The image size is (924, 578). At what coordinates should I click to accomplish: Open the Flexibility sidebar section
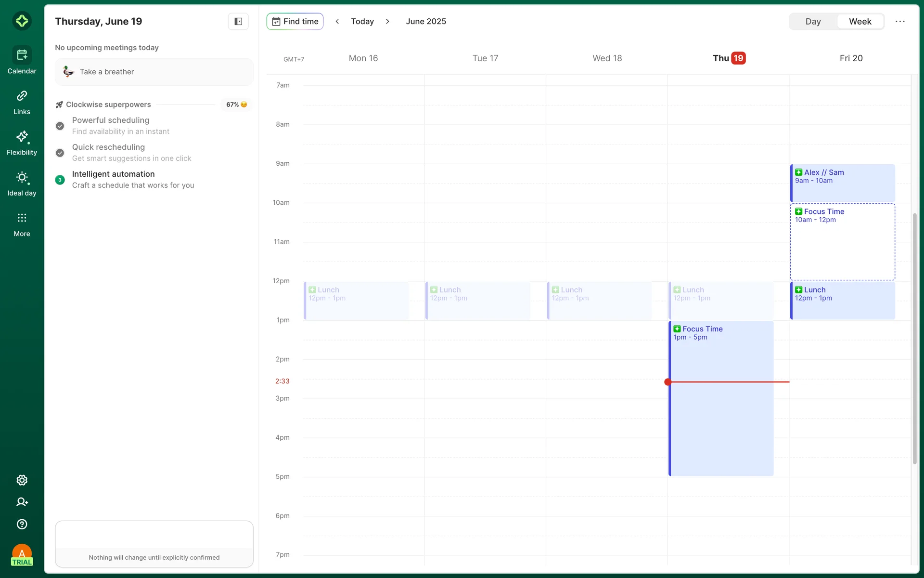pyautogui.click(x=22, y=143)
